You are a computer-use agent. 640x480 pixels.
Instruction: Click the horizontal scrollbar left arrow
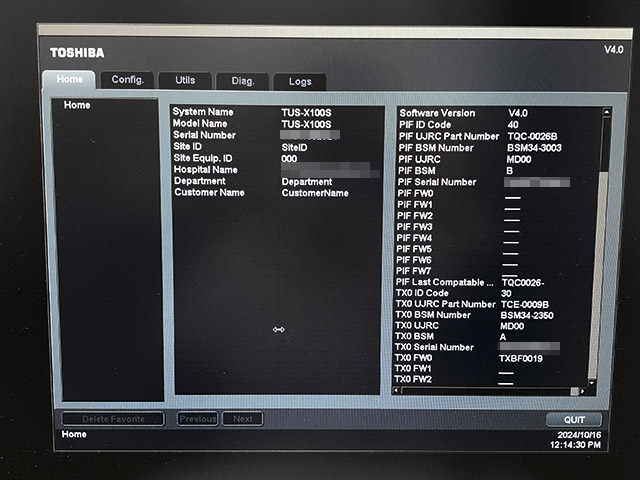tap(396, 391)
